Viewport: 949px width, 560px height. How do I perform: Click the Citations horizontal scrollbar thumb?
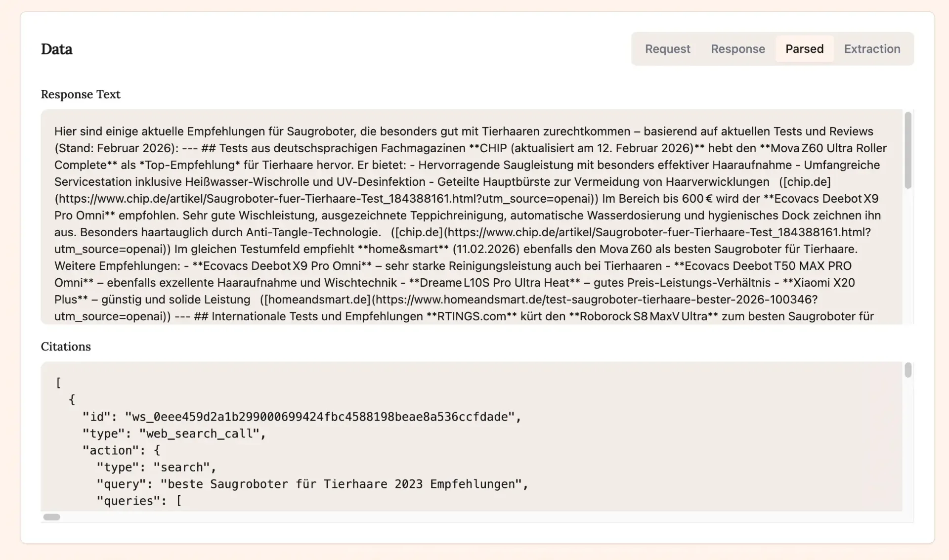pos(51,517)
